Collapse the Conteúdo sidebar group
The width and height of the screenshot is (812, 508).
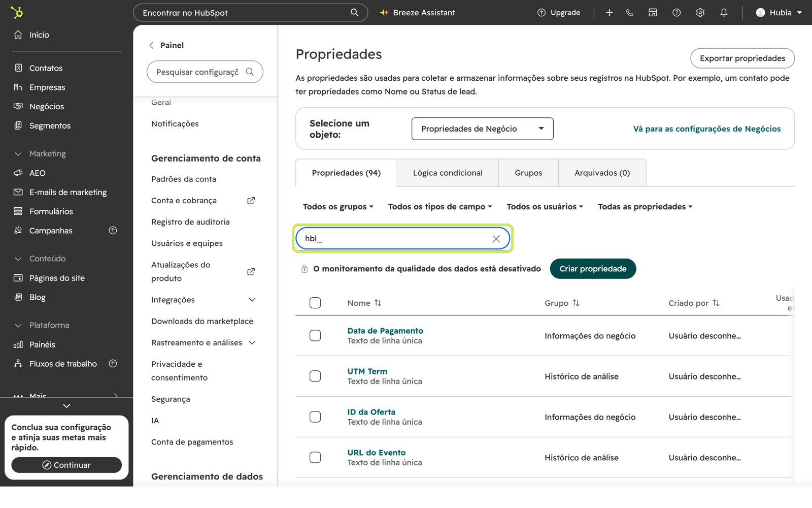click(x=18, y=259)
